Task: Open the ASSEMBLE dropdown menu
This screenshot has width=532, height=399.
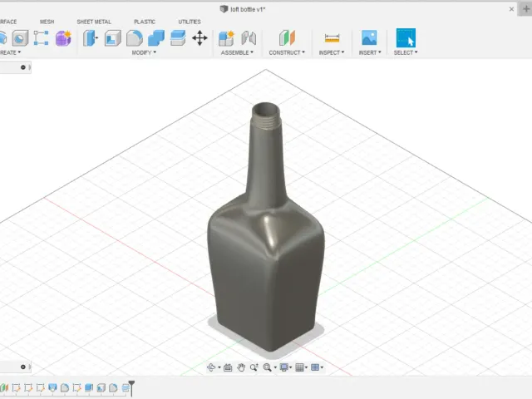Action: pos(237,52)
